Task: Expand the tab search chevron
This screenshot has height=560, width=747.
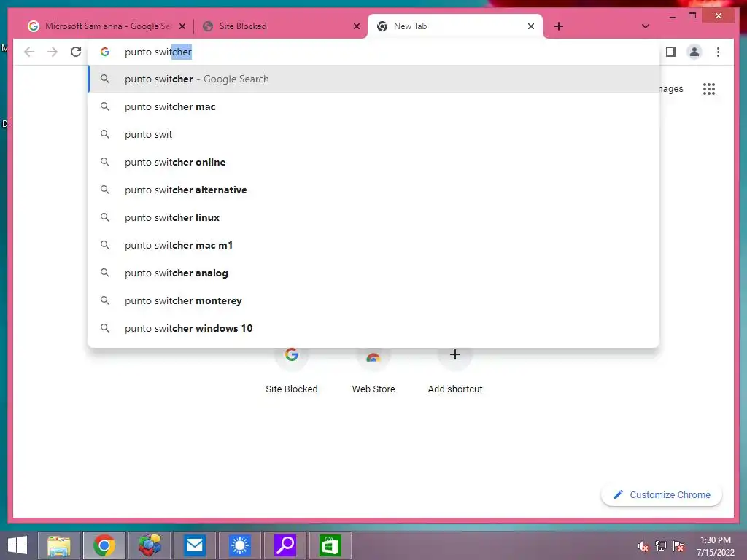Action: (645, 26)
